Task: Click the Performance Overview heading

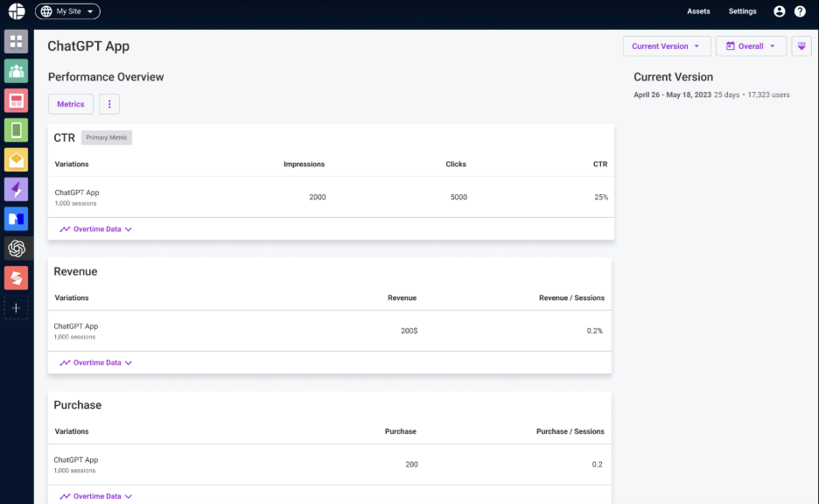Action: [x=106, y=77]
